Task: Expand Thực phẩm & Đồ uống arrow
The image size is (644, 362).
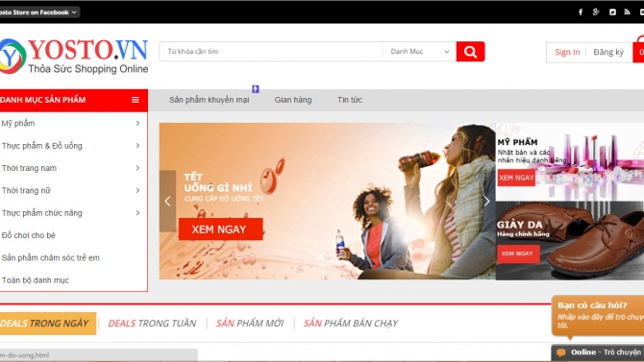Action: (137, 146)
